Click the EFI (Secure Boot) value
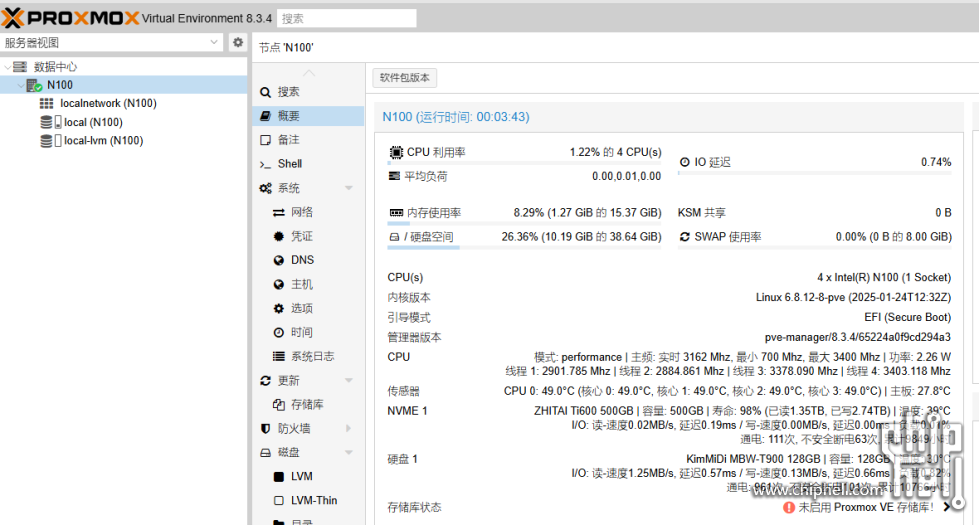This screenshot has width=979, height=525. click(908, 317)
